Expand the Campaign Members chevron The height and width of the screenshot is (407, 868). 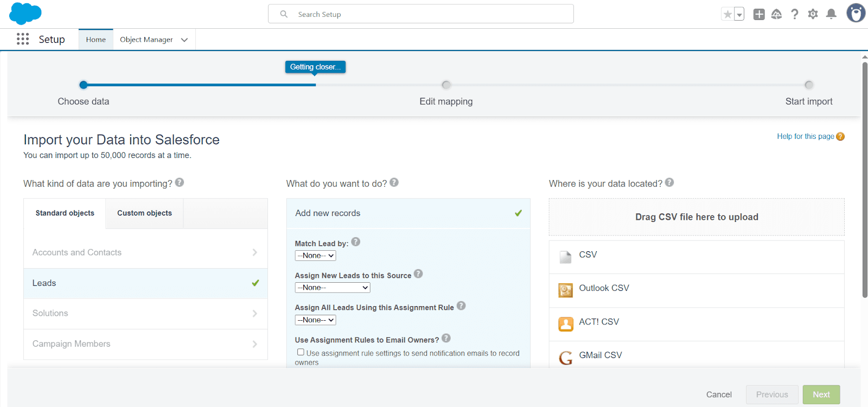pyautogui.click(x=255, y=344)
